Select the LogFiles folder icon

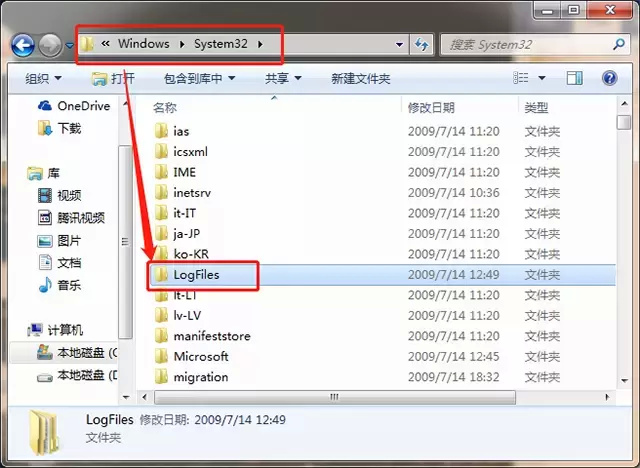[x=161, y=275]
